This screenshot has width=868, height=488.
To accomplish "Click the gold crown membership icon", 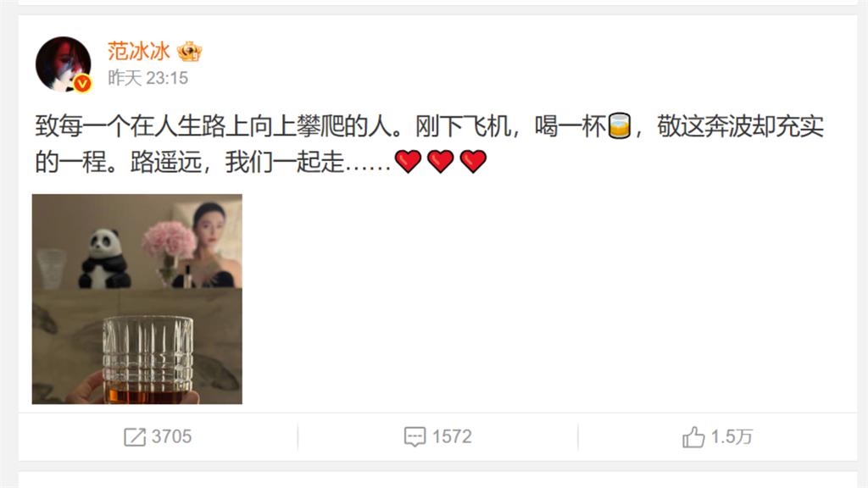I will pyautogui.click(x=189, y=52).
